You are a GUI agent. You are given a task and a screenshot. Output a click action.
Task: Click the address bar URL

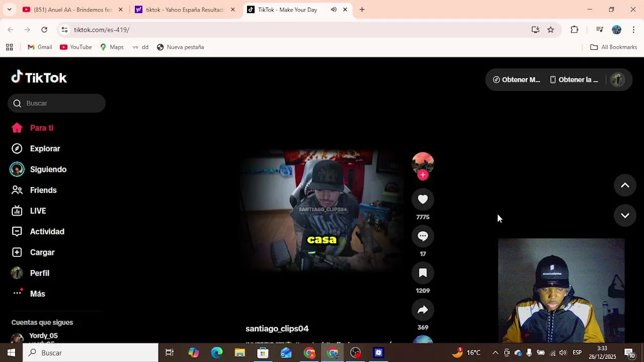click(x=101, y=30)
